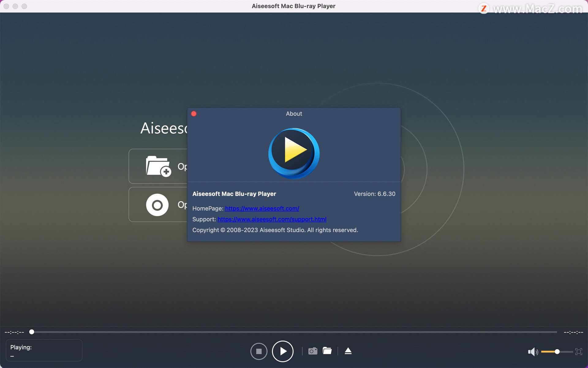Click the Aiseesoft Mac Blu-ray Player name in About

point(234,194)
